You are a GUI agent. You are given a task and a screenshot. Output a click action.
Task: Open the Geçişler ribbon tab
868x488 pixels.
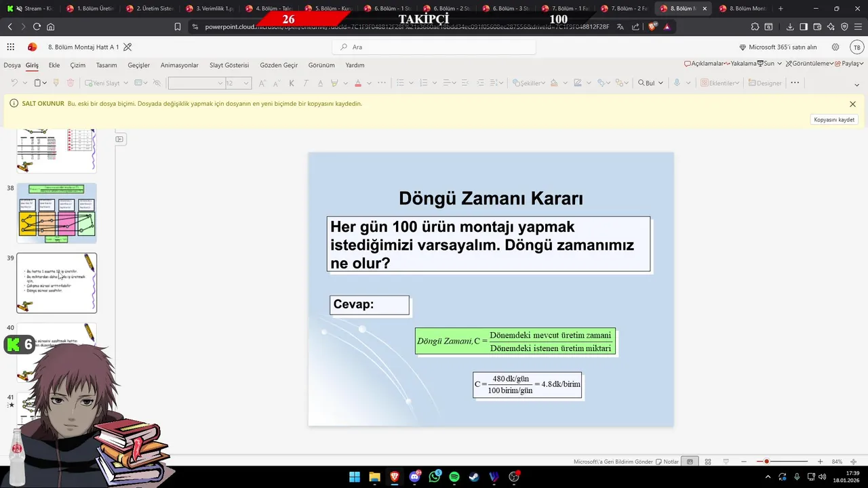point(139,65)
